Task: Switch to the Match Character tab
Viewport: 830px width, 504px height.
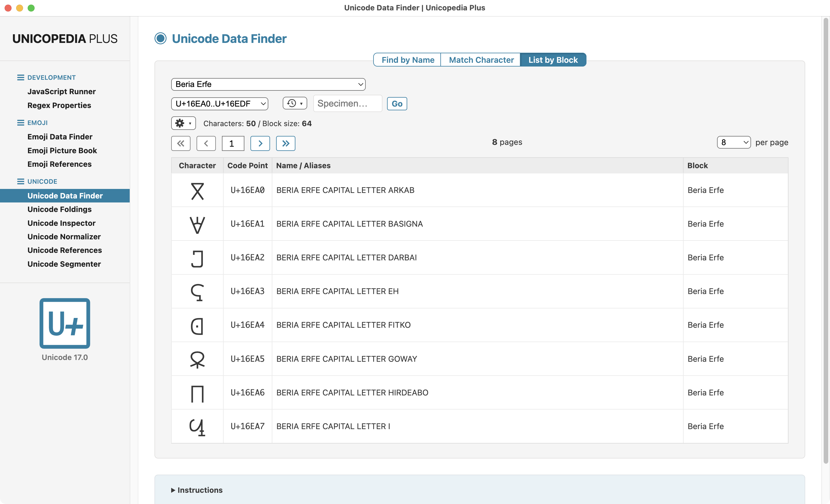Action: click(481, 60)
